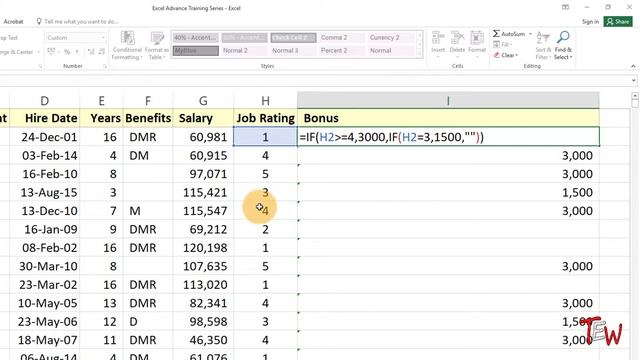
Task: Apply the Comma 2 cell style
Action: (342, 38)
